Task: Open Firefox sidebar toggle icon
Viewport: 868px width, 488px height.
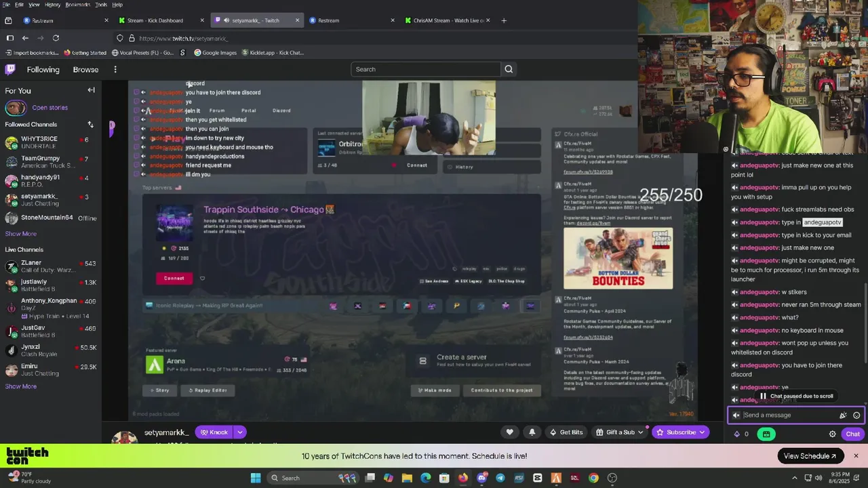Action: 9,38
